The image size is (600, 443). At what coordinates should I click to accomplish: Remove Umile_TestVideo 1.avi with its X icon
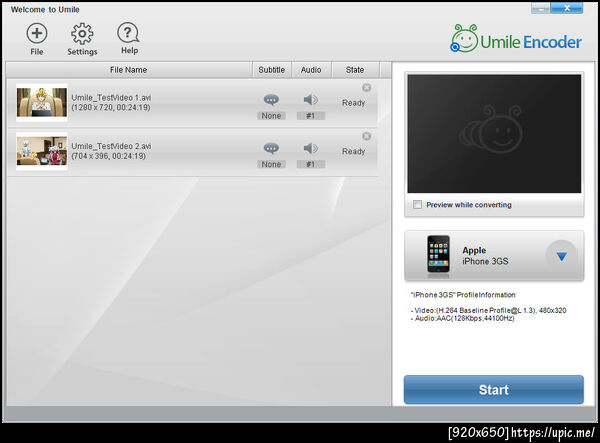(x=367, y=88)
